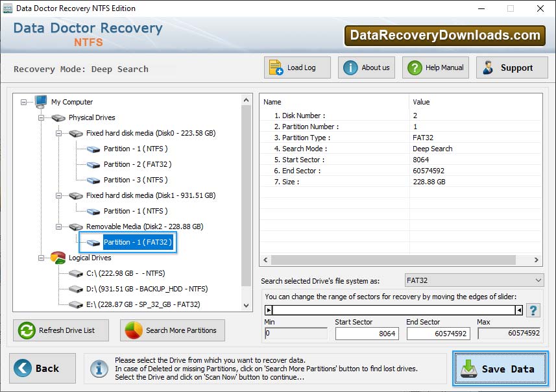This screenshot has width=556, height=392.
Task: Click the C:\ drive icon
Action: point(76,273)
